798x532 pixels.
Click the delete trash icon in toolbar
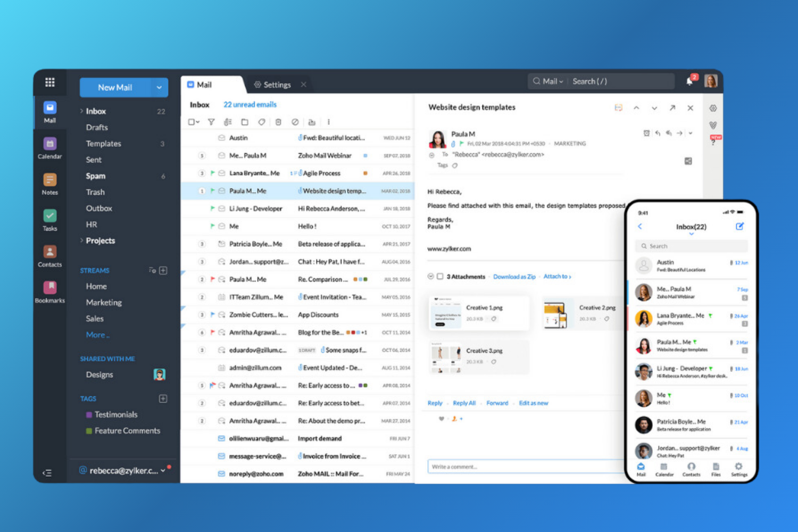click(278, 122)
